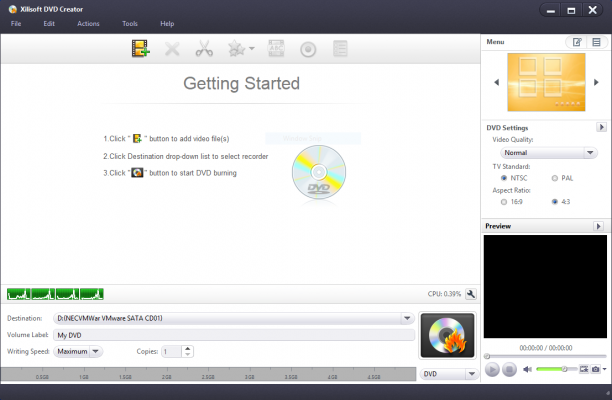Open the Video Quality Normal dropdown
The width and height of the screenshot is (612, 400).
548,153
